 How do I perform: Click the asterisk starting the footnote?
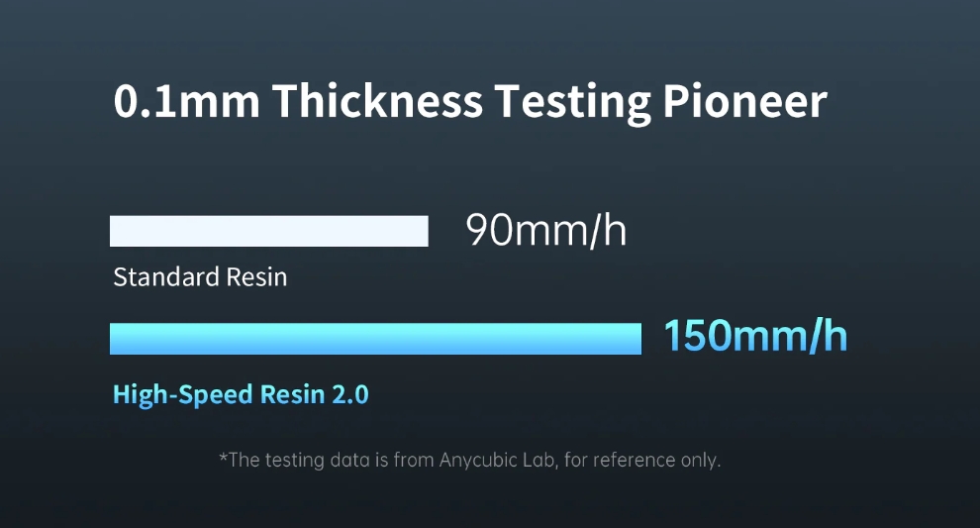click(x=223, y=459)
